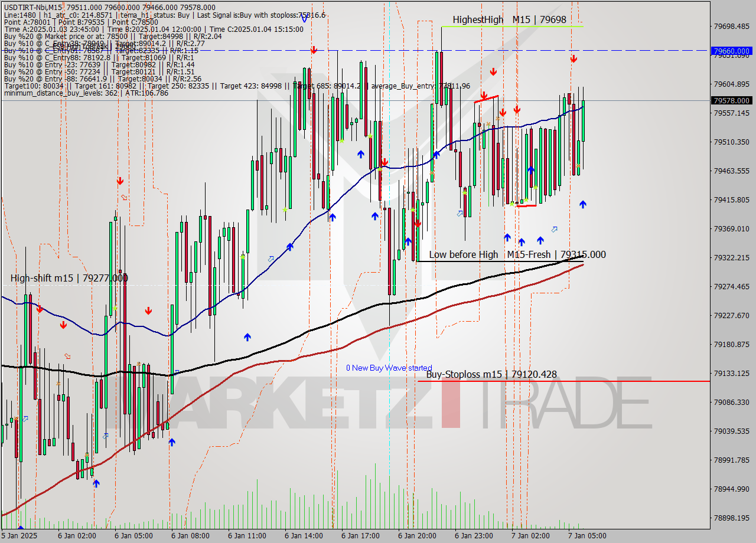
Task: Click the 79180.875 price axis value
Action: 732,344
